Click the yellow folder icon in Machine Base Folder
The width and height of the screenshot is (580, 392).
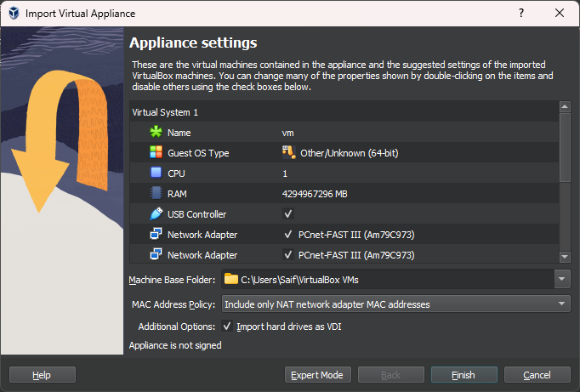(231, 278)
